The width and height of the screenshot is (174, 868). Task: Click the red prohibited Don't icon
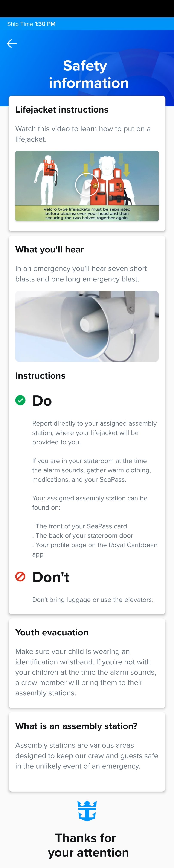point(21,577)
